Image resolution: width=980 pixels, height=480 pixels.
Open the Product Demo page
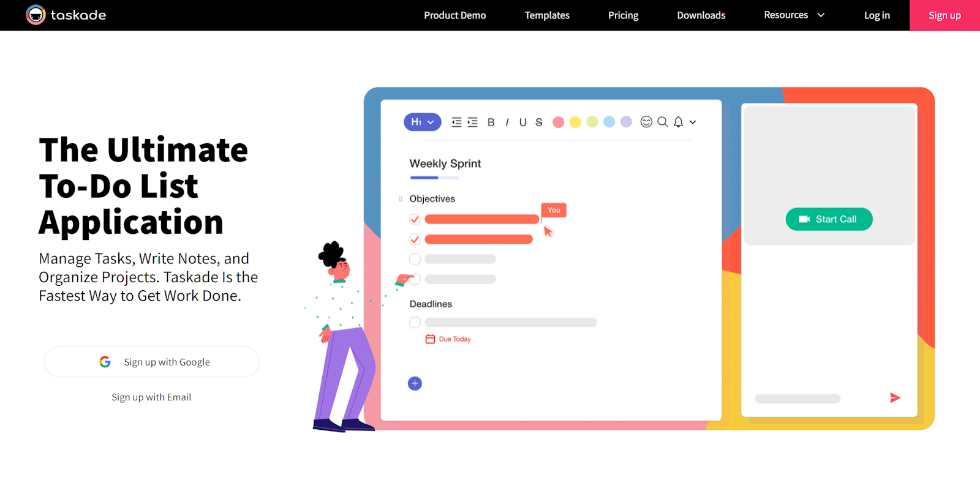point(454,15)
